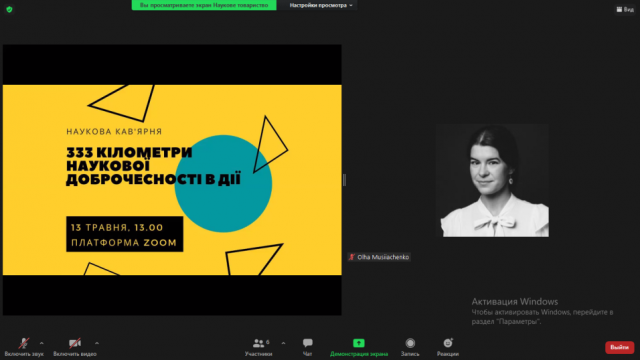Start Демонстрация экрана screen sharing
The width and height of the screenshot is (640, 360).
[x=359, y=347]
